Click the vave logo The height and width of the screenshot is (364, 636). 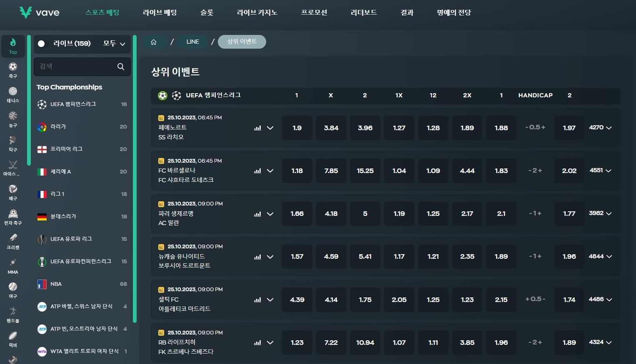[x=40, y=12]
